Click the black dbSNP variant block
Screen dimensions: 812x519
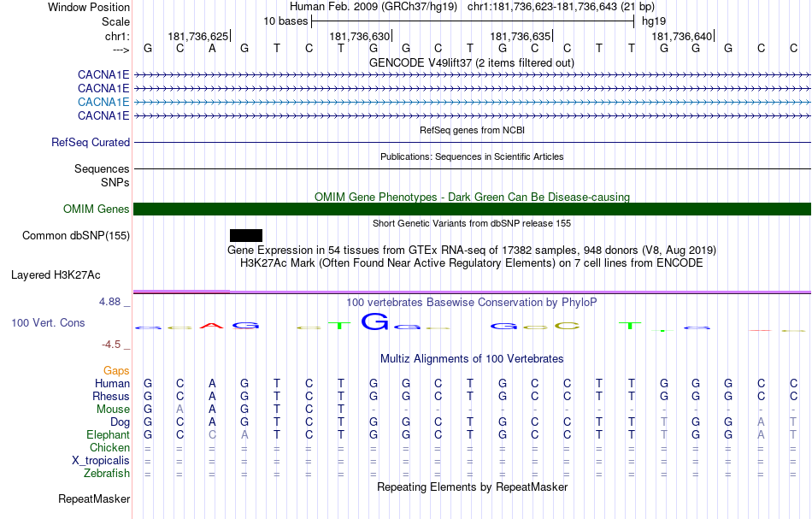(246, 236)
